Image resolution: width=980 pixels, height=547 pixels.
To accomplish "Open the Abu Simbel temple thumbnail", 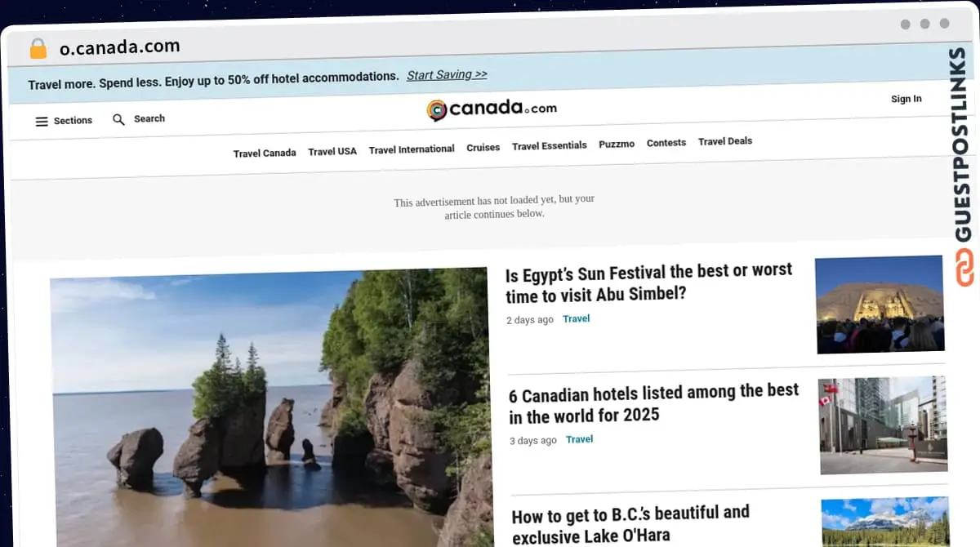I will [x=880, y=305].
